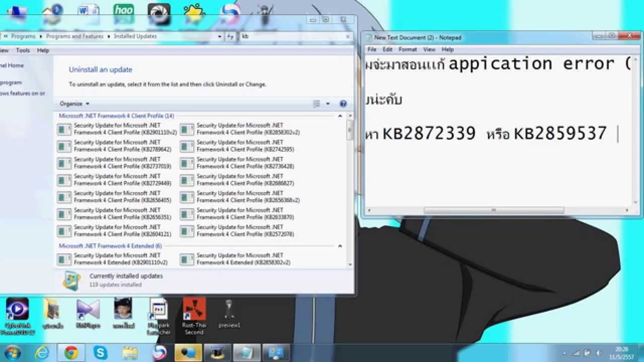Expand the breadcrumb overflow chevrons
The image size is (644, 362).
coord(6,36)
